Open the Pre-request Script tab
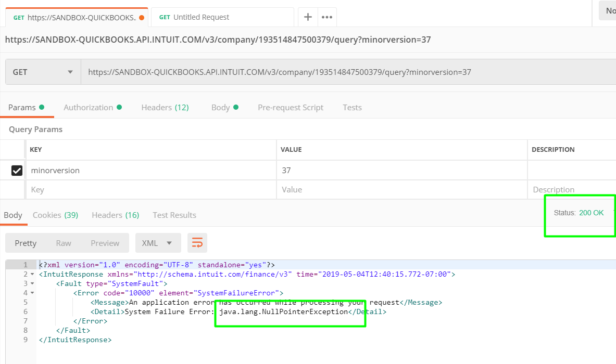This screenshot has width=616, height=364. [291, 108]
